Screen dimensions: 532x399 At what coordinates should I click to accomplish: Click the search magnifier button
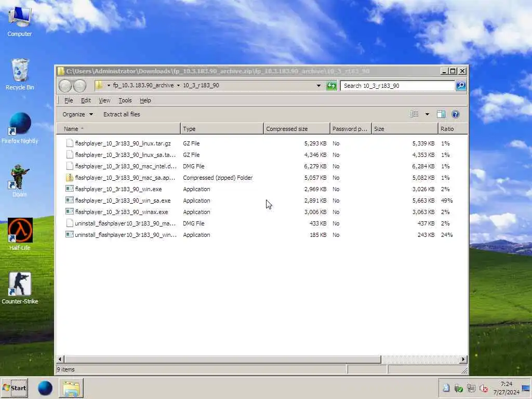[x=460, y=86]
